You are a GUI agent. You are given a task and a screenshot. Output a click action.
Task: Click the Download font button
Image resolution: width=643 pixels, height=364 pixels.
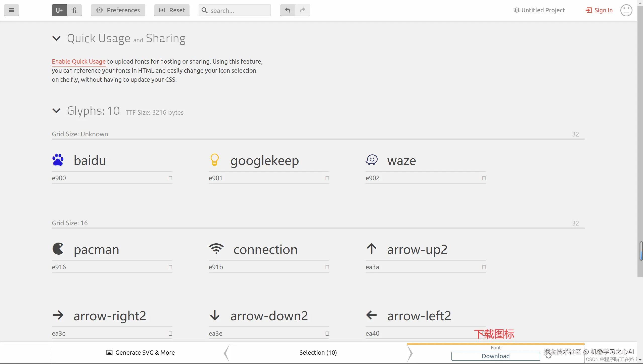[495, 356]
